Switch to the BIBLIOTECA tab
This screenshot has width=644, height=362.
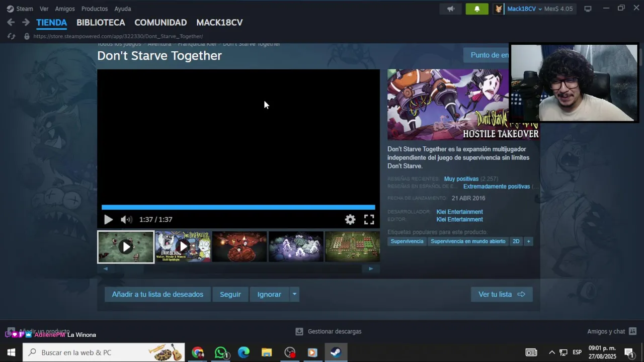tap(101, 23)
